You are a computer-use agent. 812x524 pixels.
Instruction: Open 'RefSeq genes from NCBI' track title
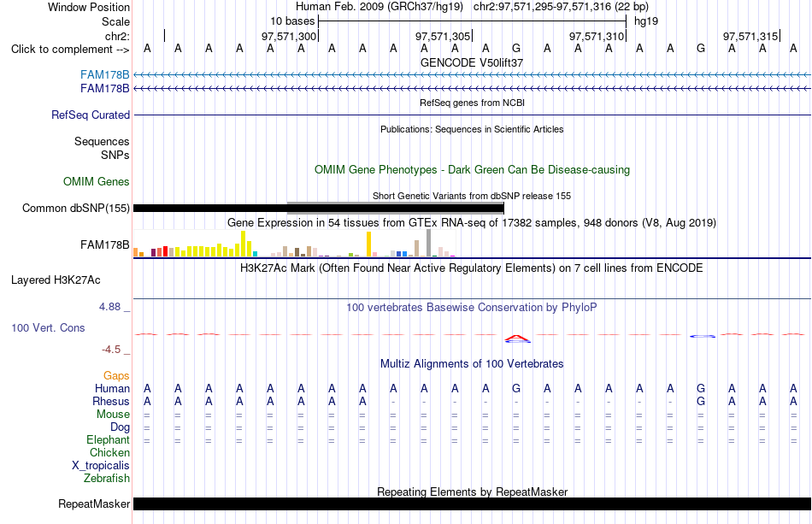[x=472, y=103]
